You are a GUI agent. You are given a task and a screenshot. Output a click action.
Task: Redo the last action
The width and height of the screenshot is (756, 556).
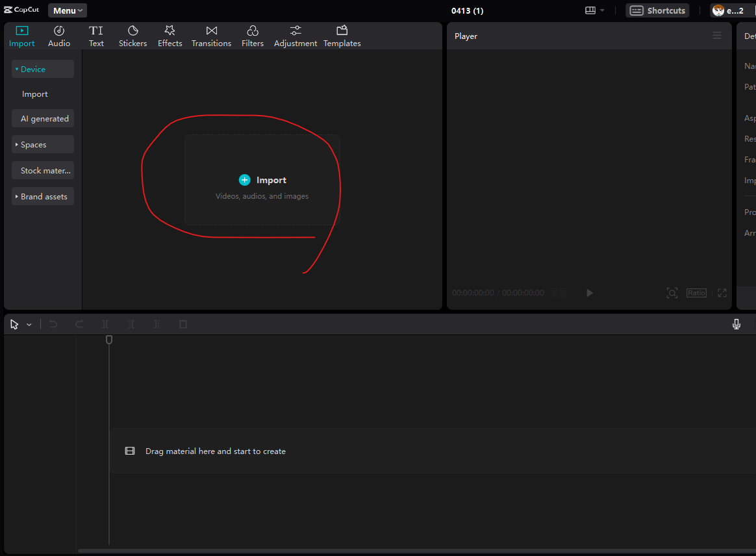click(79, 324)
